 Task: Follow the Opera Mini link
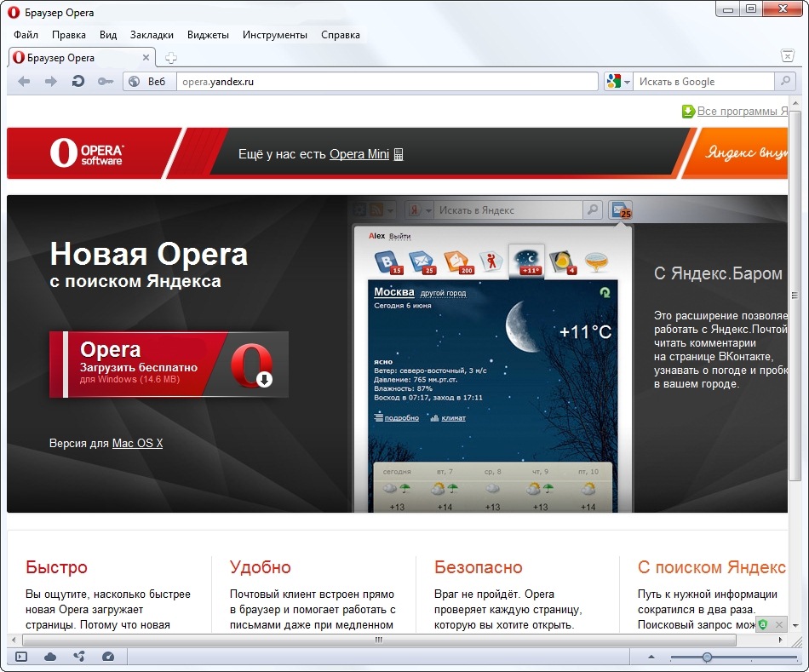point(359,154)
